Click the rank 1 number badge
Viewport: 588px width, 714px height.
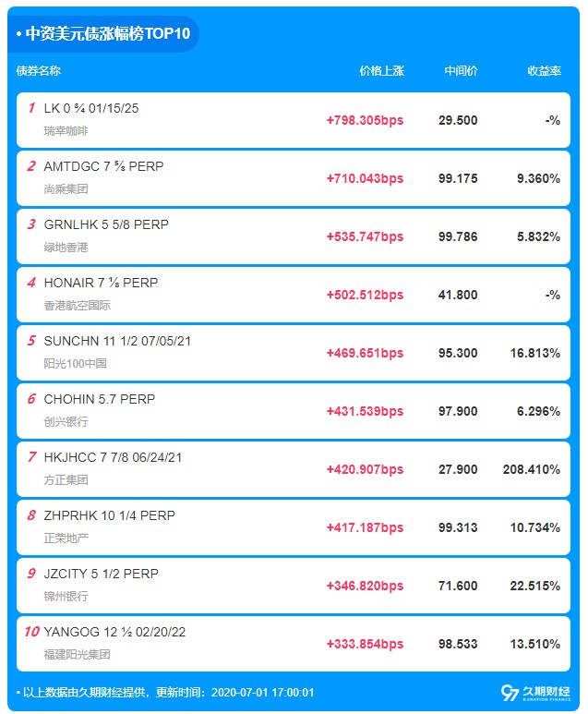click(x=31, y=109)
